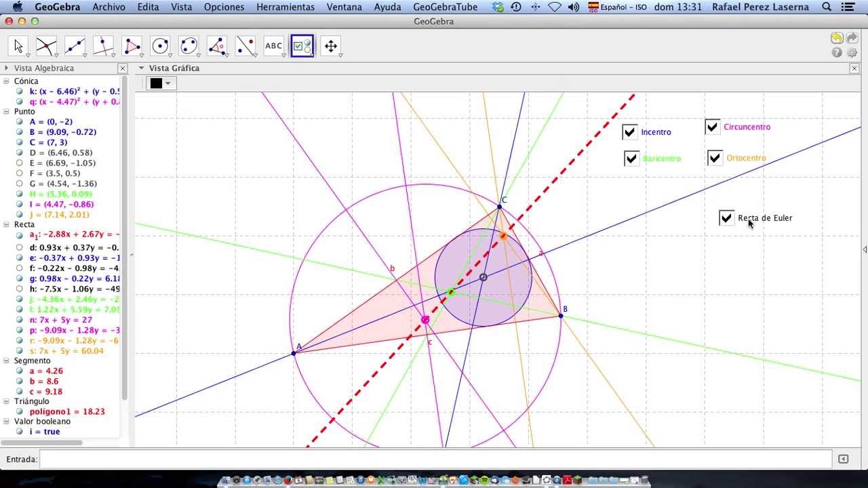This screenshot has height=488, width=868.
Task: Click the volume speaker icon
Action: (574, 7)
